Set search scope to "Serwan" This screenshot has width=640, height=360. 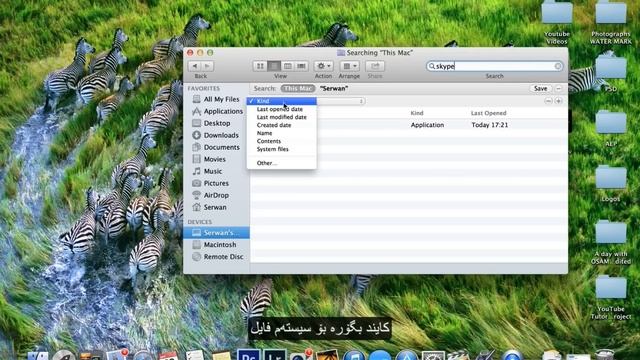point(334,88)
